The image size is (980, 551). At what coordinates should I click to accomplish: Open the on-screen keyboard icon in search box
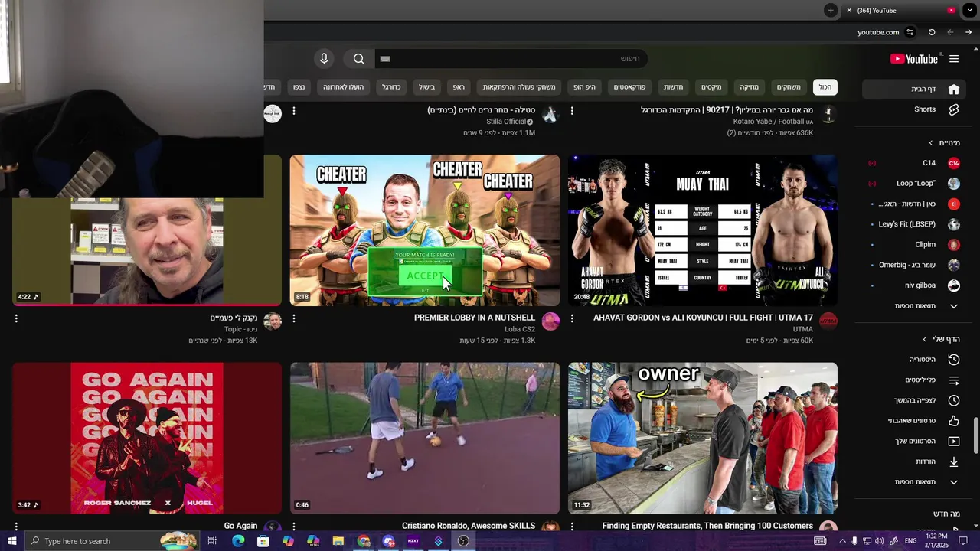point(385,59)
